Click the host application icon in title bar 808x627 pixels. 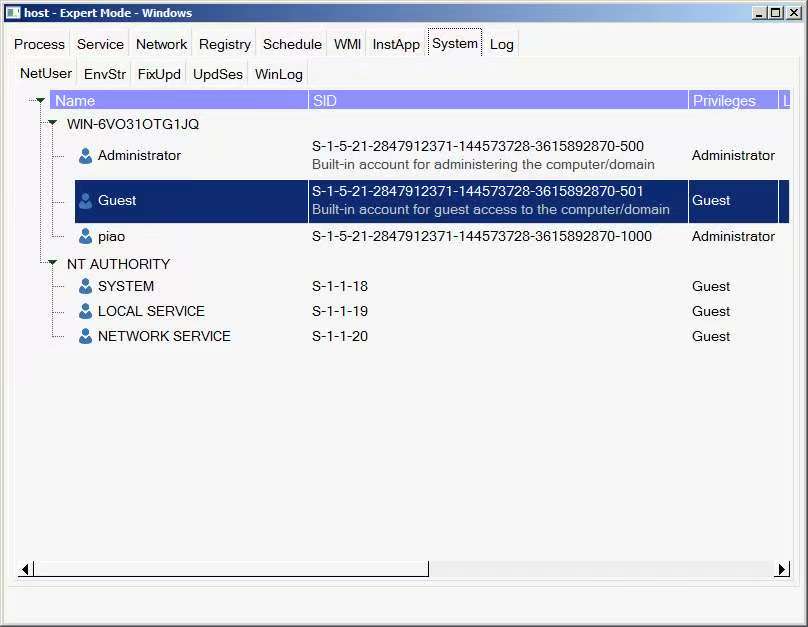click(x=13, y=13)
